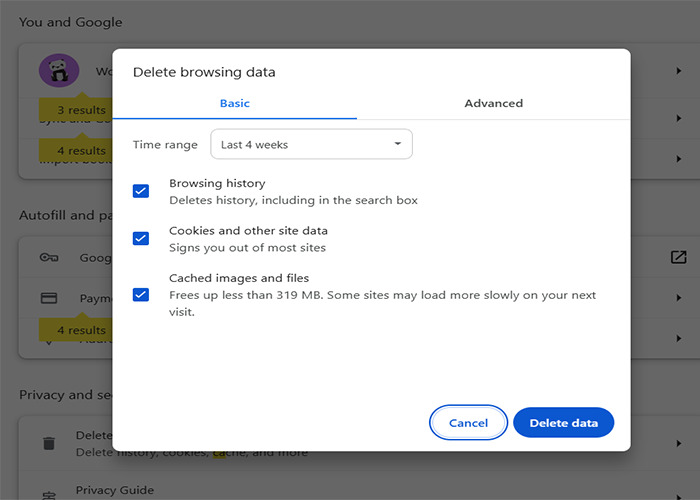Viewport: 700px width, 500px height.
Task: Click the yellow 3 results bubble
Action: (81, 110)
